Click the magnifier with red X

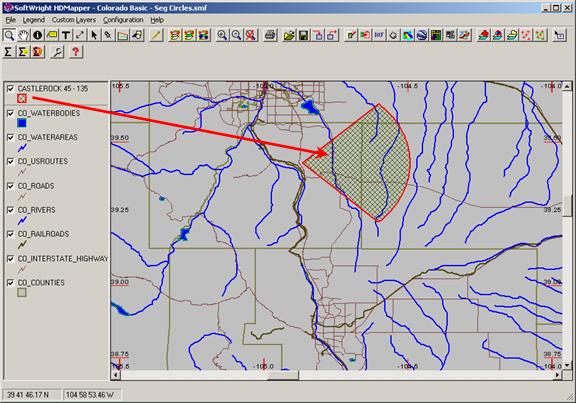pos(251,35)
